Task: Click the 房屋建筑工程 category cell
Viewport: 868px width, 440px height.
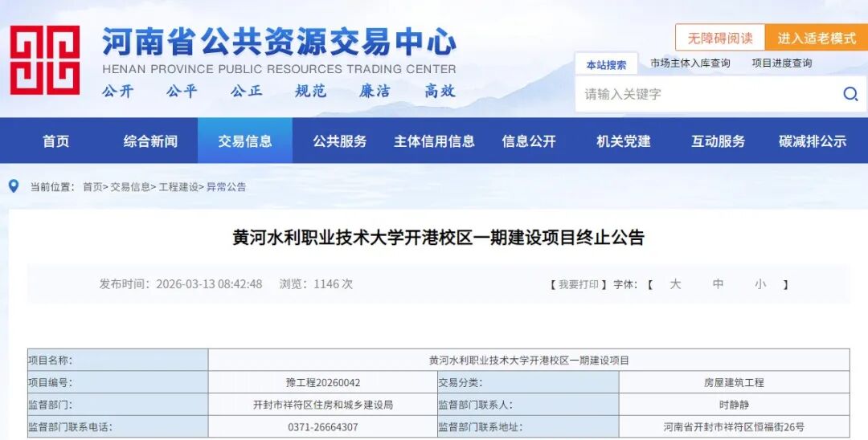Action: (734, 382)
